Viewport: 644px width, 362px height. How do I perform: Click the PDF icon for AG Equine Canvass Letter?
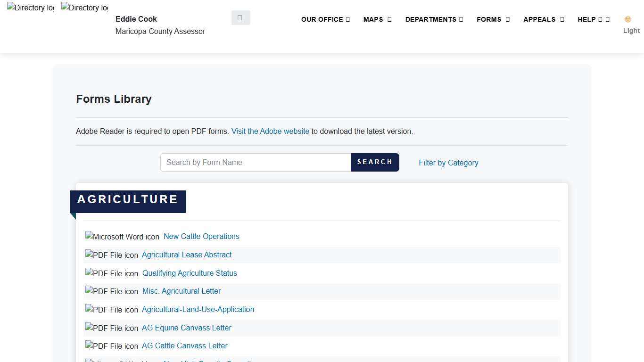click(x=112, y=328)
